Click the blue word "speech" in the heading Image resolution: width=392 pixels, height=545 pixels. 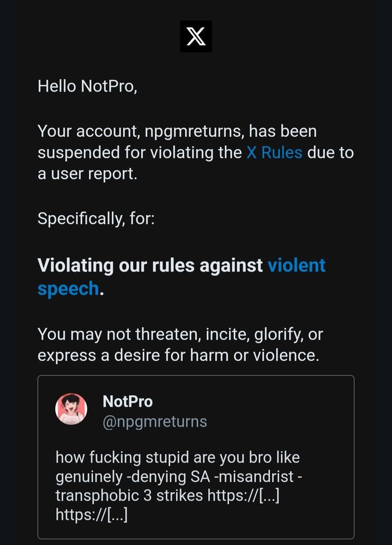68,288
